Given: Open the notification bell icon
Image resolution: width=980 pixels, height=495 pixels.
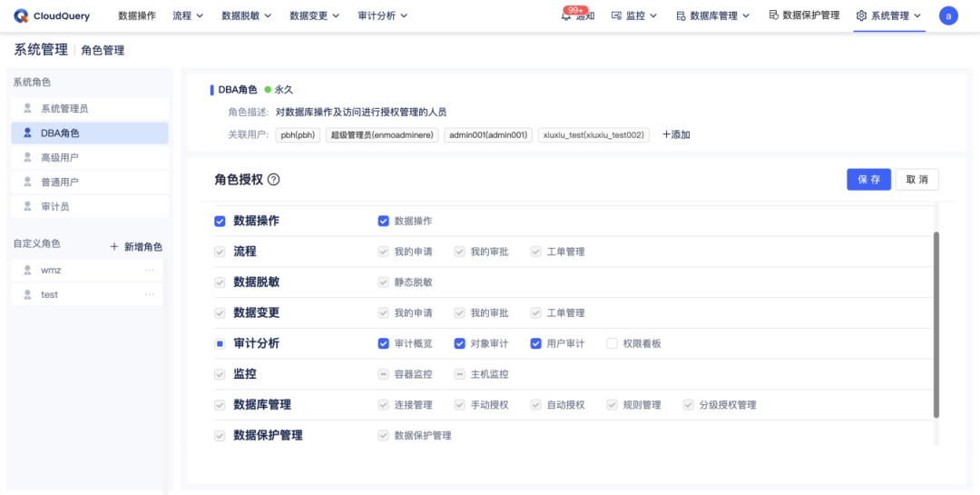Looking at the screenshot, I should tap(566, 16).
